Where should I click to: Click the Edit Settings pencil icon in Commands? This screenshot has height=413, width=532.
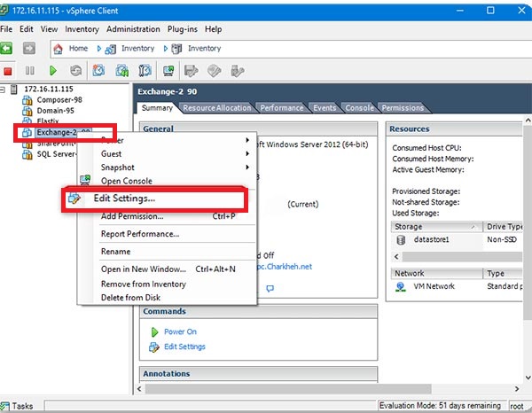click(x=154, y=347)
